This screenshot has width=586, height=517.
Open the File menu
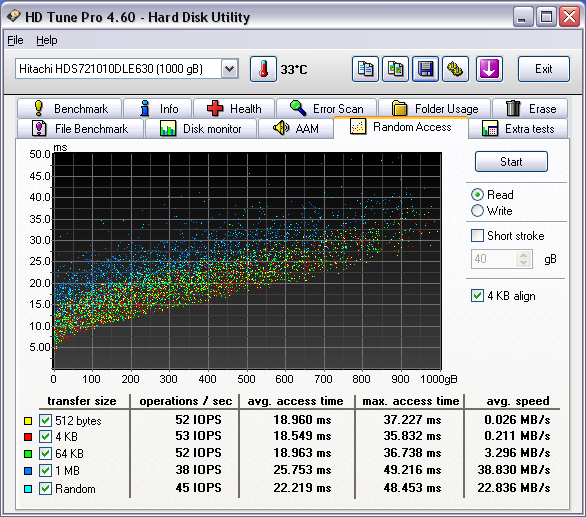coord(15,40)
